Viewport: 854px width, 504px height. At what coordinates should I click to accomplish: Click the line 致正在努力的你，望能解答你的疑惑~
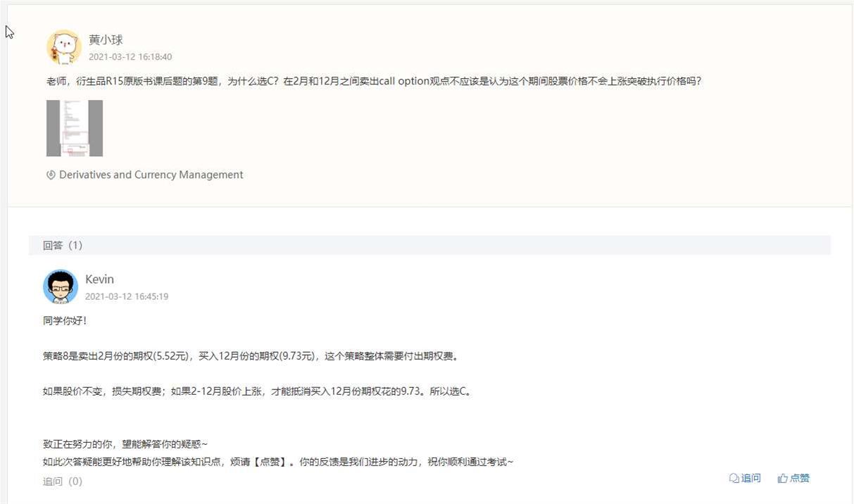tap(125, 444)
